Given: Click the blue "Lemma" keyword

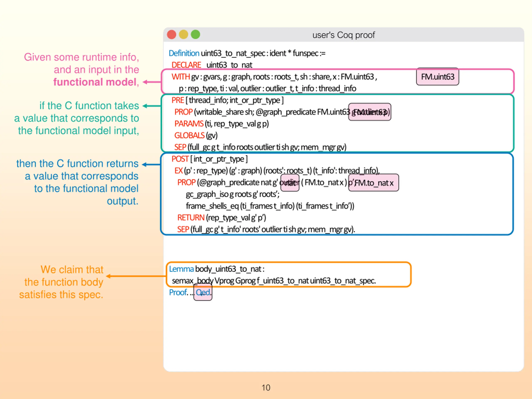Looking at the screenshot, I should (181, 269).
